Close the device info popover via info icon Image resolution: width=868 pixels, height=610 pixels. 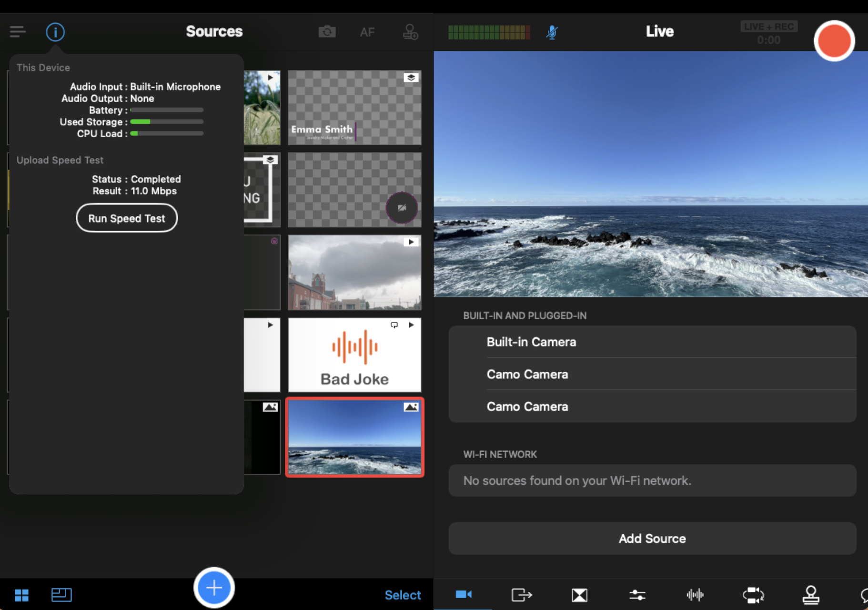[x=55, y=32]
